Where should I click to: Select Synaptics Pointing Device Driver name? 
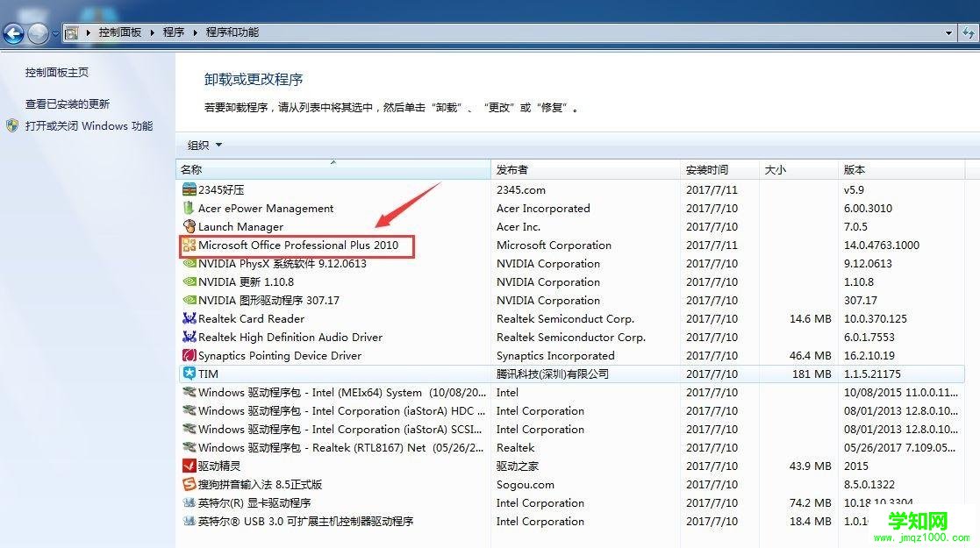280,356
